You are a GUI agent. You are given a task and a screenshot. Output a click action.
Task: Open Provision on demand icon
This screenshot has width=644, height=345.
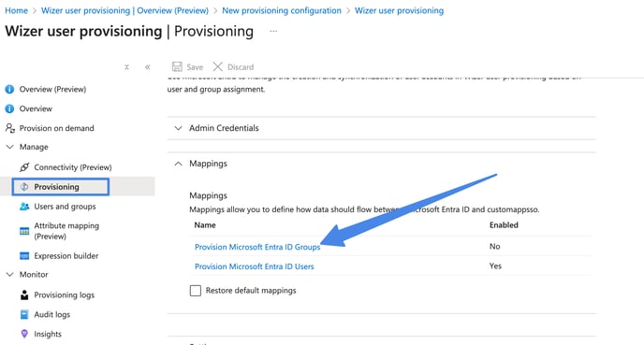(x=10, y=128)
